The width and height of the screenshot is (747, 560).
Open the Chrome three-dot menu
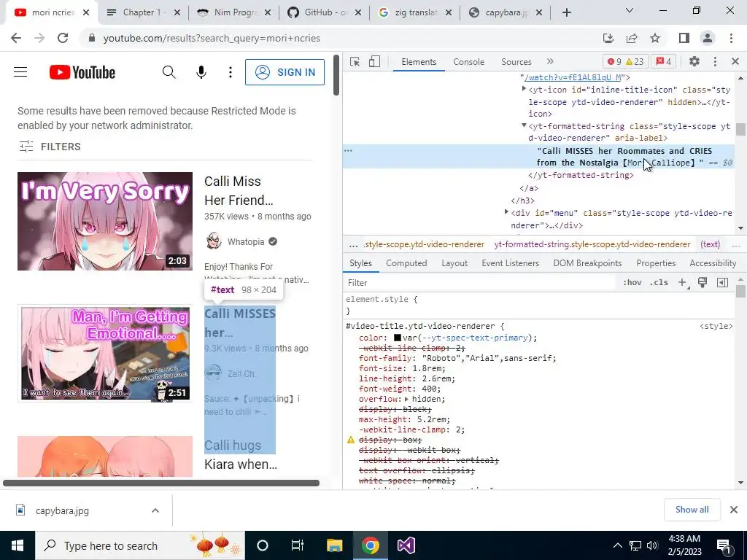click(731, 38)
